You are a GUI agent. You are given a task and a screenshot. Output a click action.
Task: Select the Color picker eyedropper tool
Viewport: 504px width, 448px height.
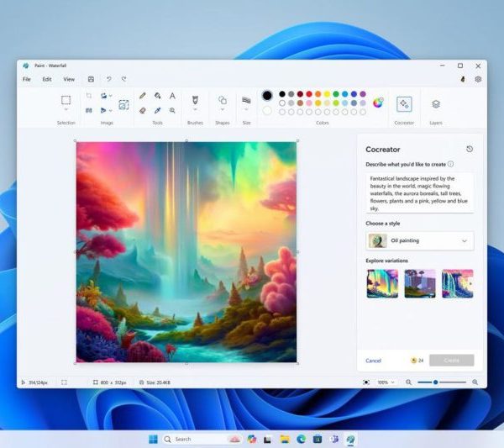point(158,110)
